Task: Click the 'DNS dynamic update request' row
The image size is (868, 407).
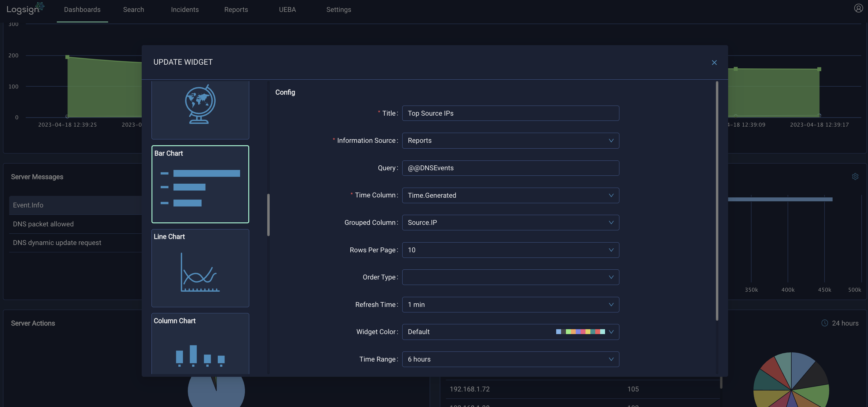Action: [x=75, y=243]
